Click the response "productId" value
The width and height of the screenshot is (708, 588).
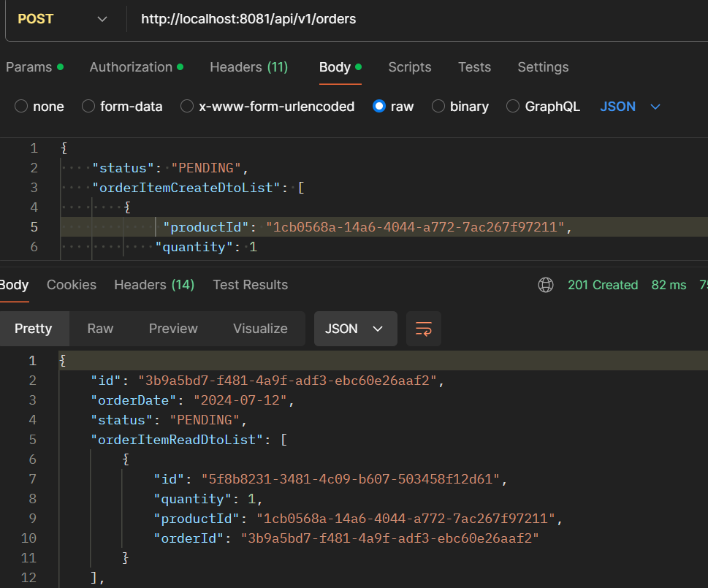point(406,519)
